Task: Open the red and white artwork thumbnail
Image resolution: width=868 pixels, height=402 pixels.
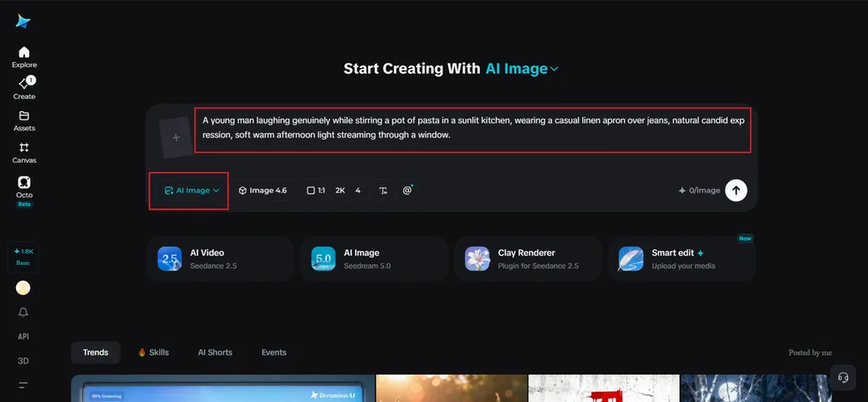Action: click(x=604, y=388)
